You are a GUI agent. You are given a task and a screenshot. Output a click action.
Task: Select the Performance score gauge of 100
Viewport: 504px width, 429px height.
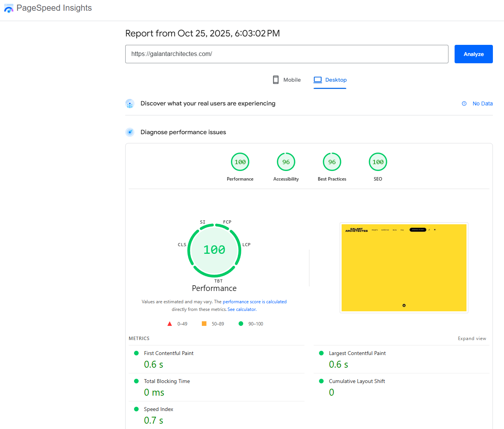pos(240,162)
